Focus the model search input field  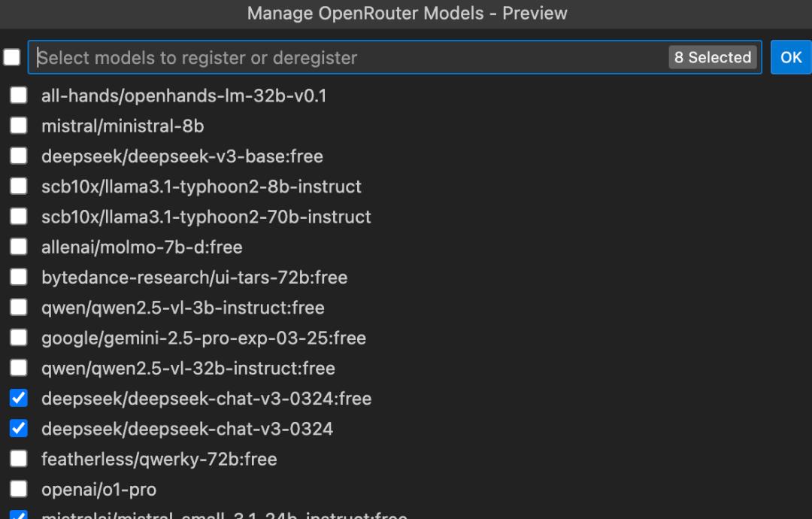tap(346, 57)
